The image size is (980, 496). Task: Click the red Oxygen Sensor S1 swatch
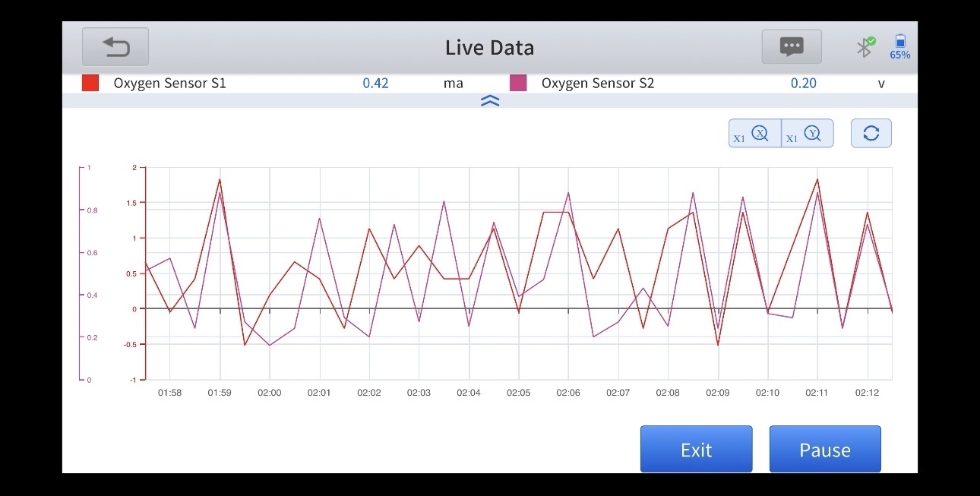click(x=90, y=84)
